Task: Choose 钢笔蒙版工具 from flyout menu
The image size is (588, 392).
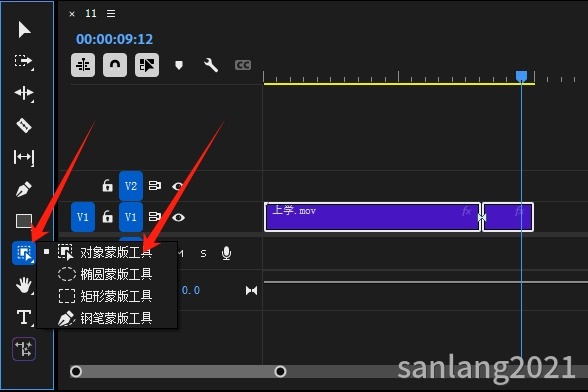Action: coord(106,318)
